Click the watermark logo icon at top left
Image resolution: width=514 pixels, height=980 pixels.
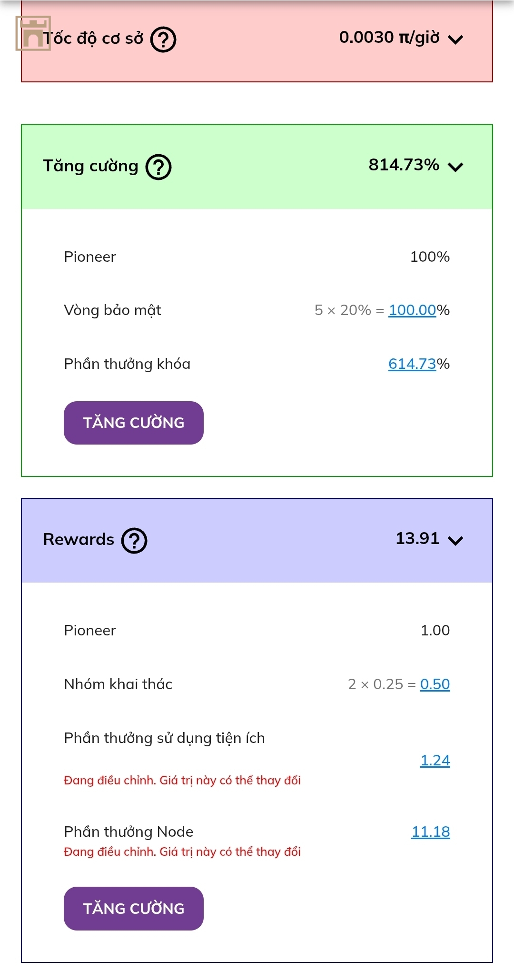[x=33, y=33]
